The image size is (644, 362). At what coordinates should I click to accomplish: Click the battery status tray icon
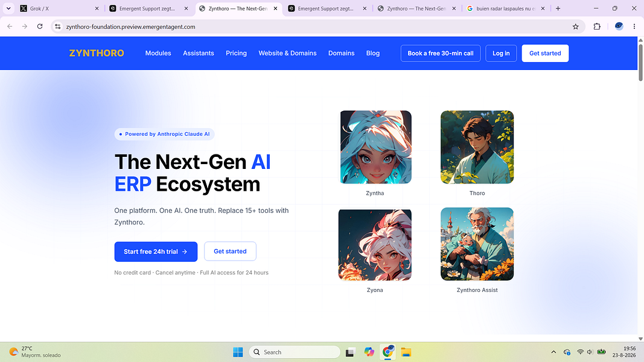coord(601,352)
